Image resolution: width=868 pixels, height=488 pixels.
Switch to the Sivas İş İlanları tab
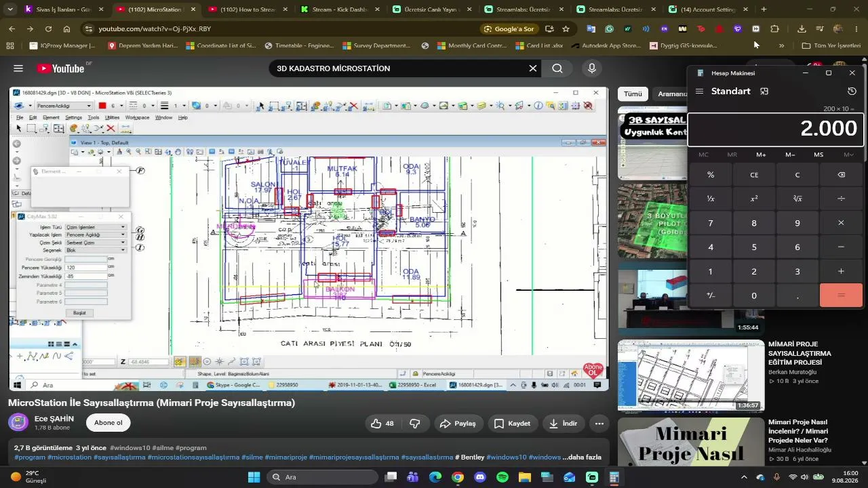click(64, 9)
